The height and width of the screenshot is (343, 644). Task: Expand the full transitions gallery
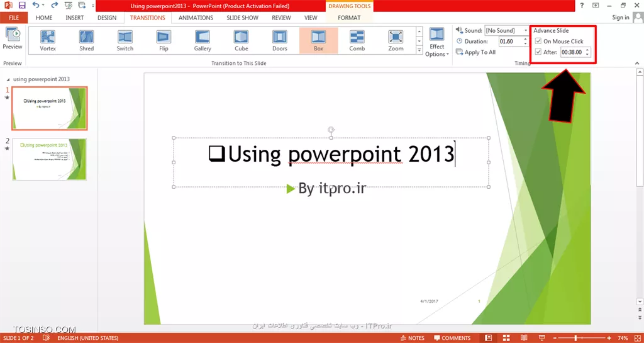pyautogui.click(x=419, y=50)
